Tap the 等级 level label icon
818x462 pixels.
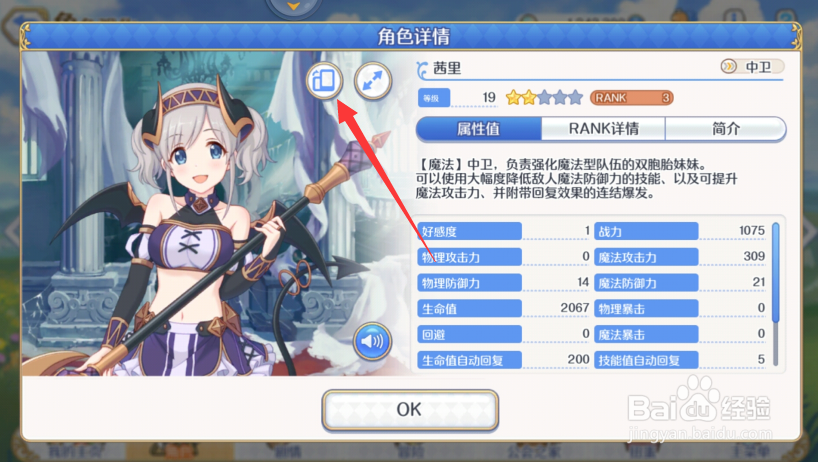[x=434, y=98]
